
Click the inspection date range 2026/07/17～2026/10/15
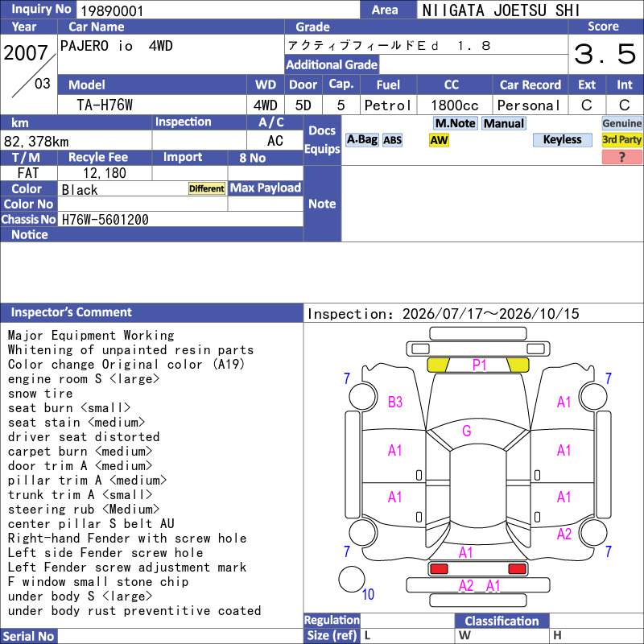click(490, 314)
